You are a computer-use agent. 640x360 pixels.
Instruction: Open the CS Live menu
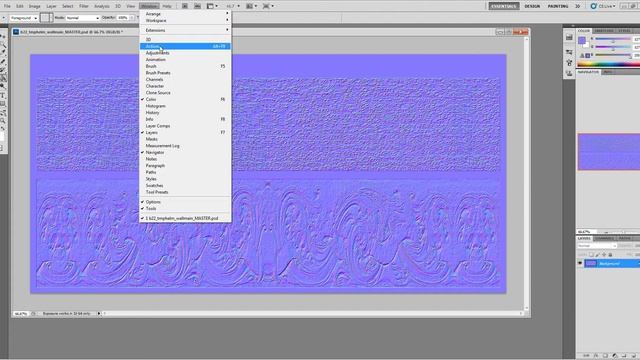pos(603,6)
